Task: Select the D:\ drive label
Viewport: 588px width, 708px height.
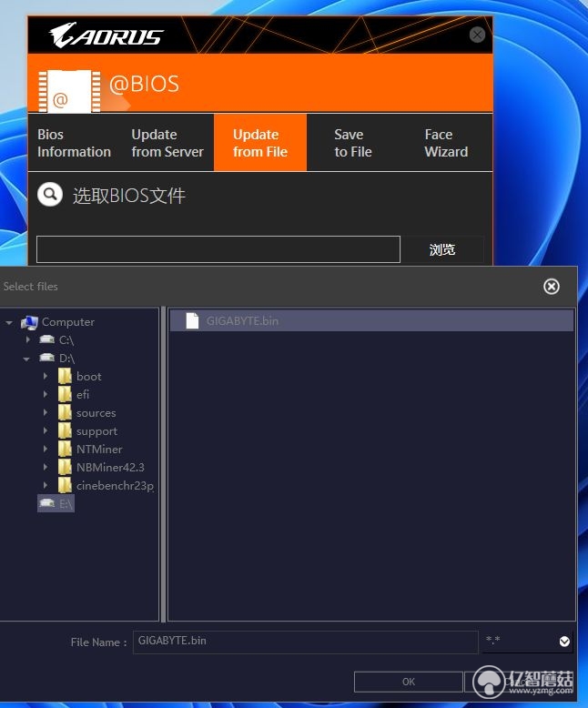Action: pos(66,359)
